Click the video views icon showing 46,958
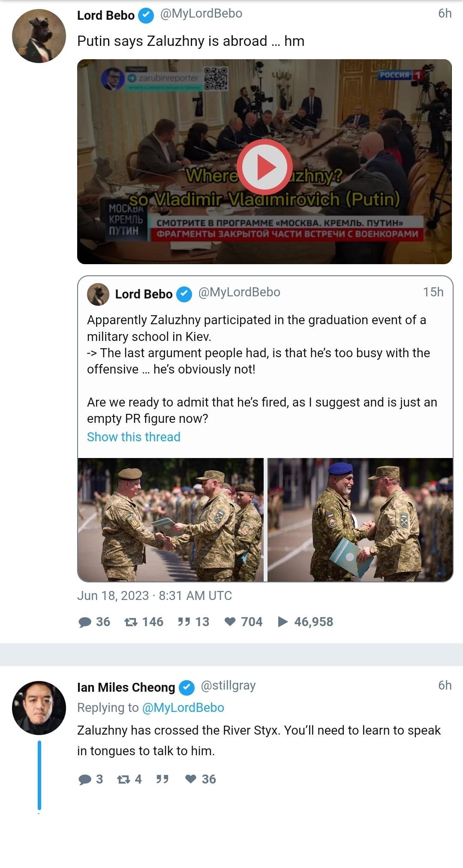Viewport: 463px width, 868px height. click(x=283, y=622)
